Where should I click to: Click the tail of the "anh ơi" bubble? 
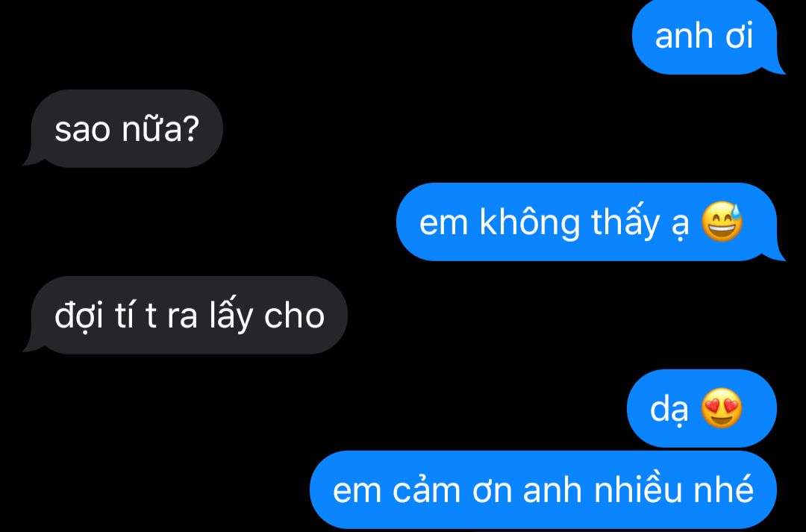pos(777,68)
